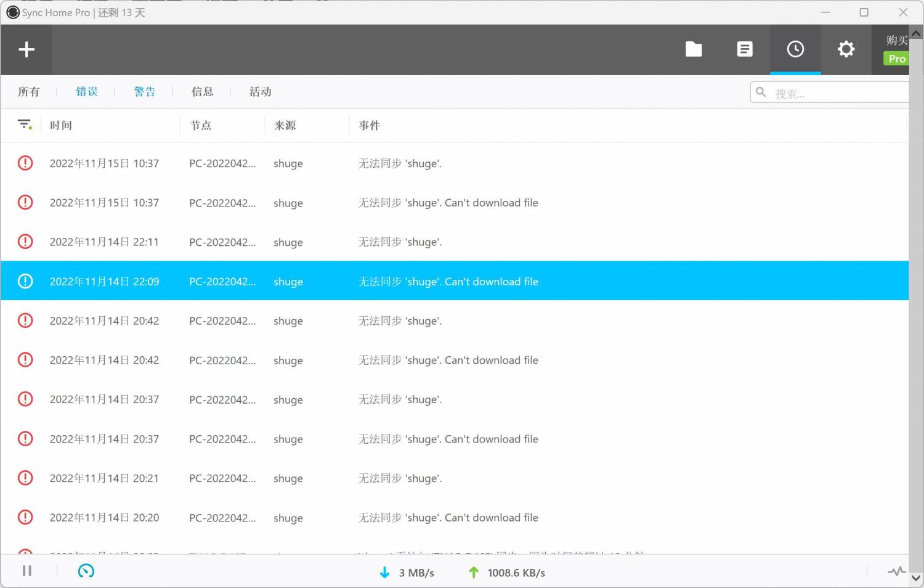Open the history clock icon
The width and height of the screenshot is (924, 588).
tap(795, 49)
